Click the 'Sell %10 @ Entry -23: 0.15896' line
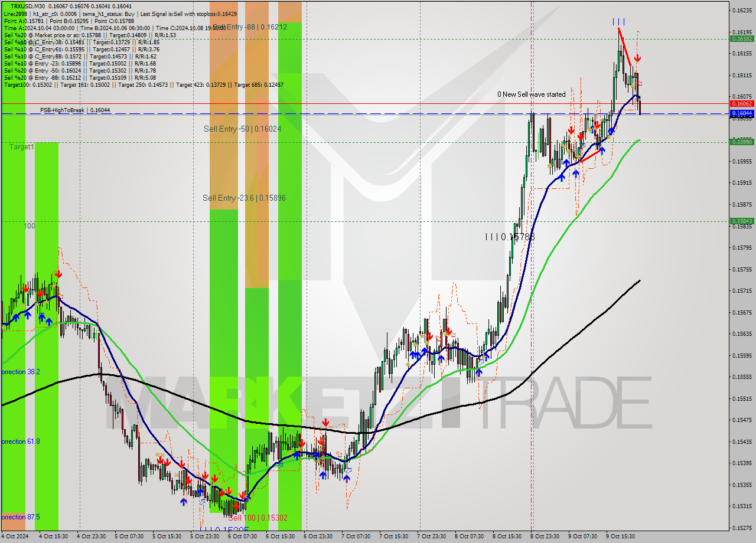Viewport: 756px width, 543px height. coord(80,63)
